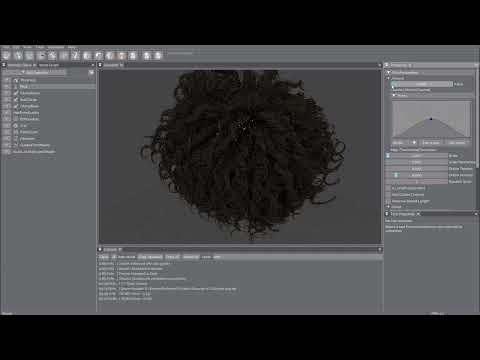Screen dimensions: 480x360
Task: Click the last icon in the main toolbar
Action: click(x=158, y=55)
